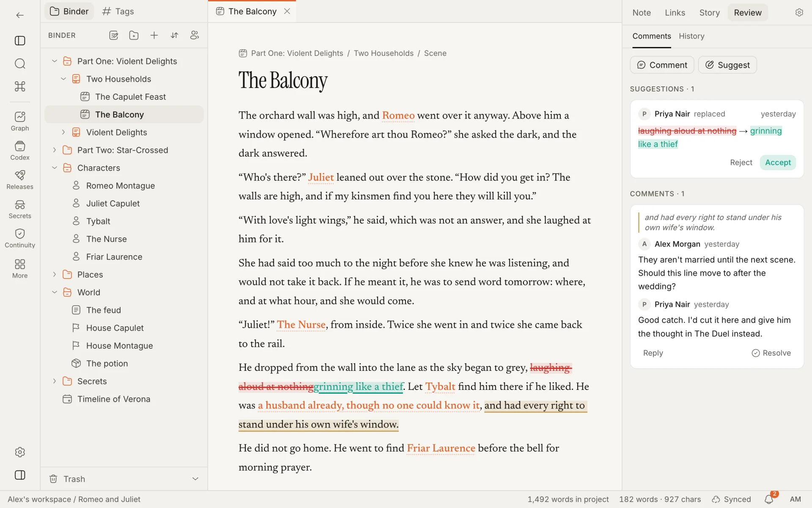Screen dimensions: 812x508
Task: Toggle the right panel layout icon
Action: 20,475
